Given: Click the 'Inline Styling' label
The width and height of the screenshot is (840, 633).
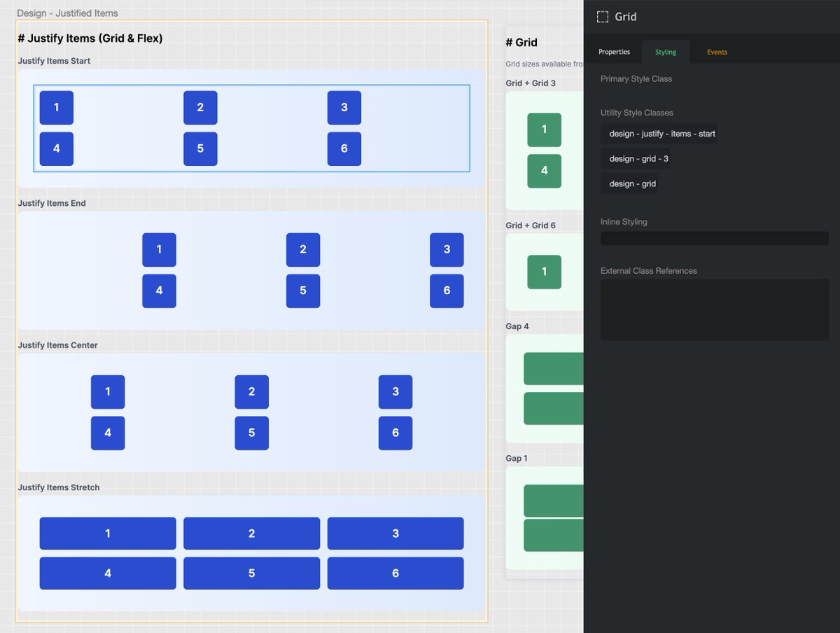Looking at the screenshot, I should point(624,222).
